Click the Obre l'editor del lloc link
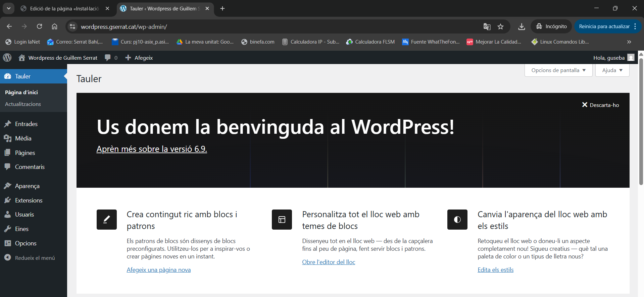644x297 pixels. pos(328,262)
